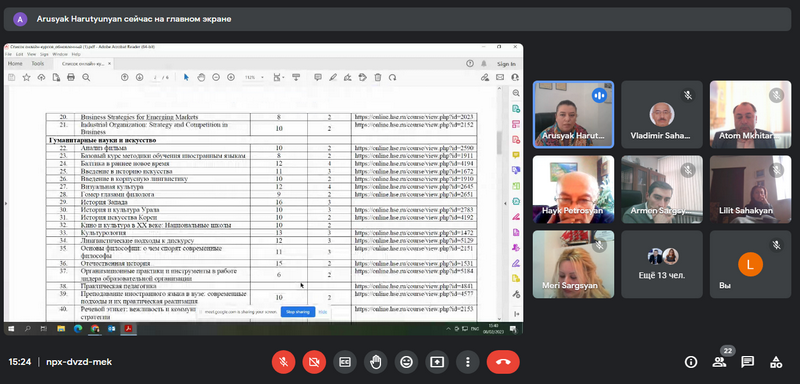Show participants list icon
The image size is (800, 384).
[719, 362]
